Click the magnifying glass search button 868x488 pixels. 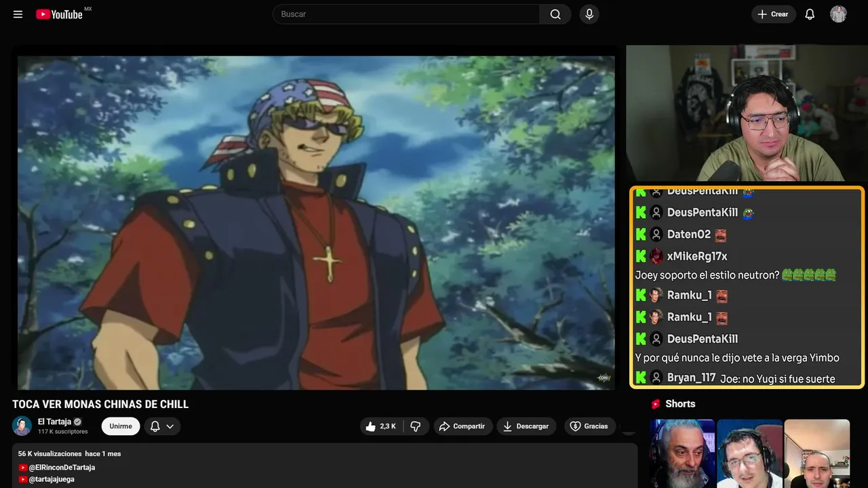tap(555, 14)
